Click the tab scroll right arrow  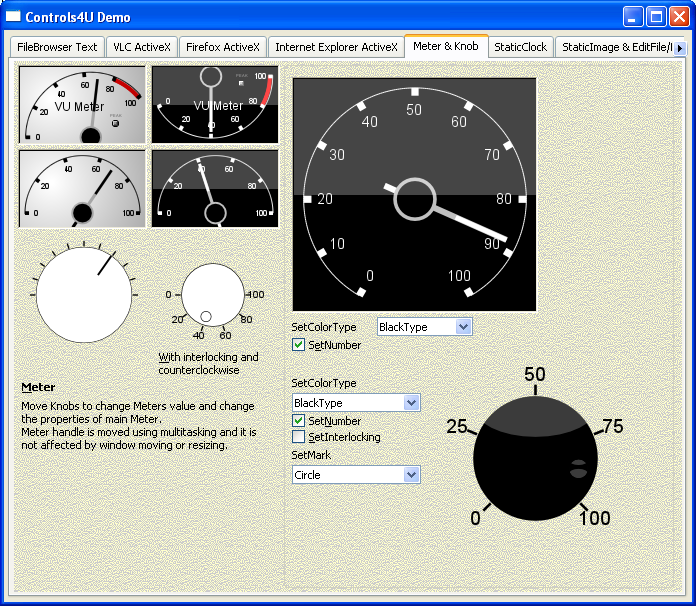click(680, 47)
